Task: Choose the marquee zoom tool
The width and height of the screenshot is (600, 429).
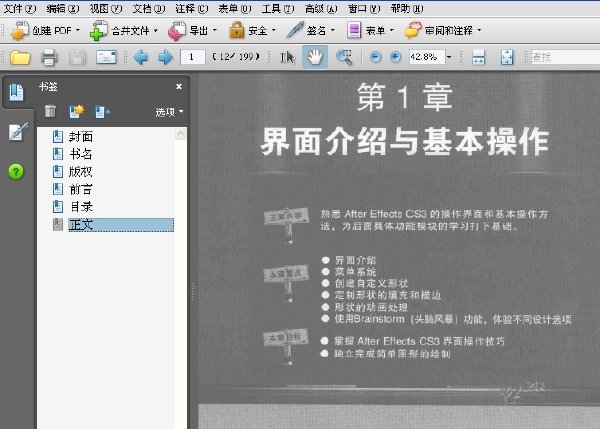Action: [344, 57]
